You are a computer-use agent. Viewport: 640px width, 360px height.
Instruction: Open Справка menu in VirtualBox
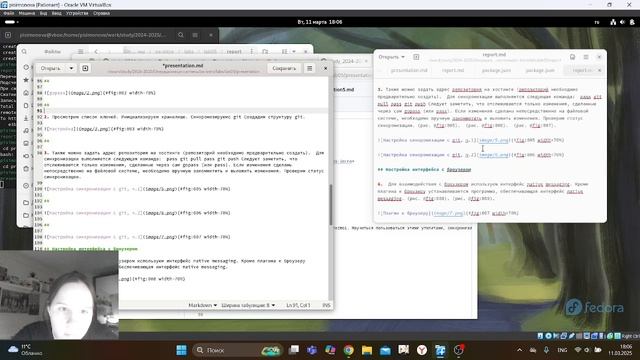[x=101, y=13]
